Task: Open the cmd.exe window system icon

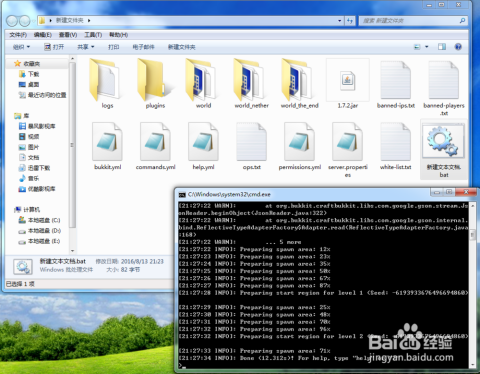Action: coord(182,194)
